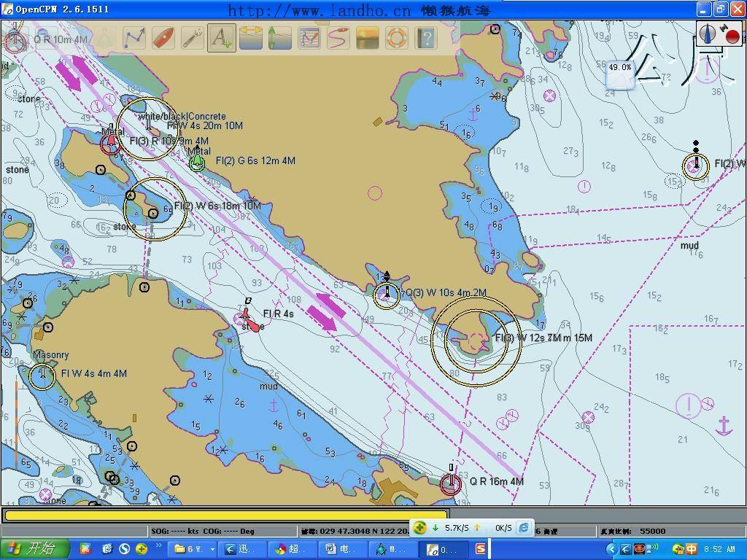Click the Internet Explorer quick launch icon
The image size is (747, 560).
pyautogui.click(x=107, y=549)
